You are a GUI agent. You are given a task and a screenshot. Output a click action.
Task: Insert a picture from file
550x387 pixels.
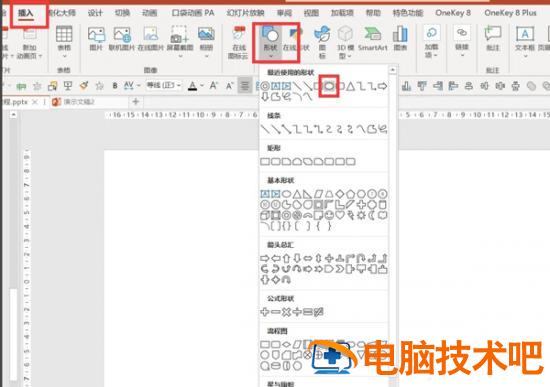pos(96,39)
